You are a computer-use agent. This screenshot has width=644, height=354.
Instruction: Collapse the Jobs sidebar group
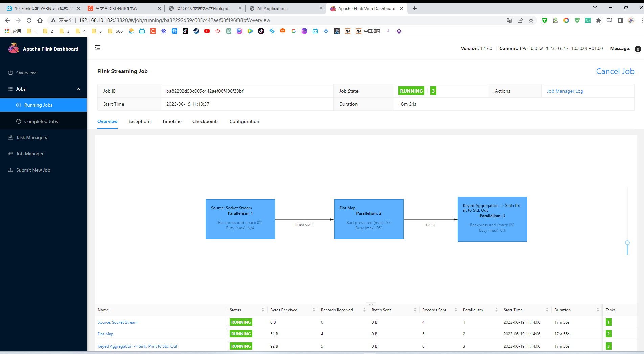click(x=43, y=89)
